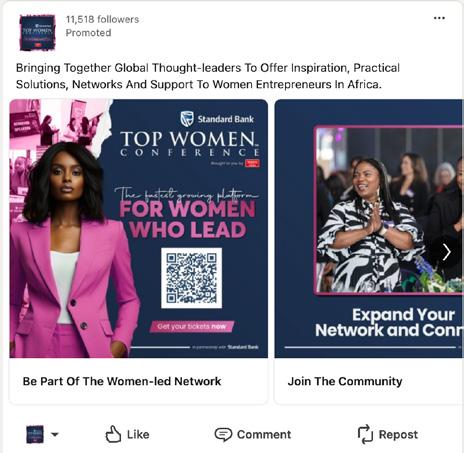Open the second carousel image 'Expand Your Network'
Screen dimensions: 464x453
coord(369,229)
